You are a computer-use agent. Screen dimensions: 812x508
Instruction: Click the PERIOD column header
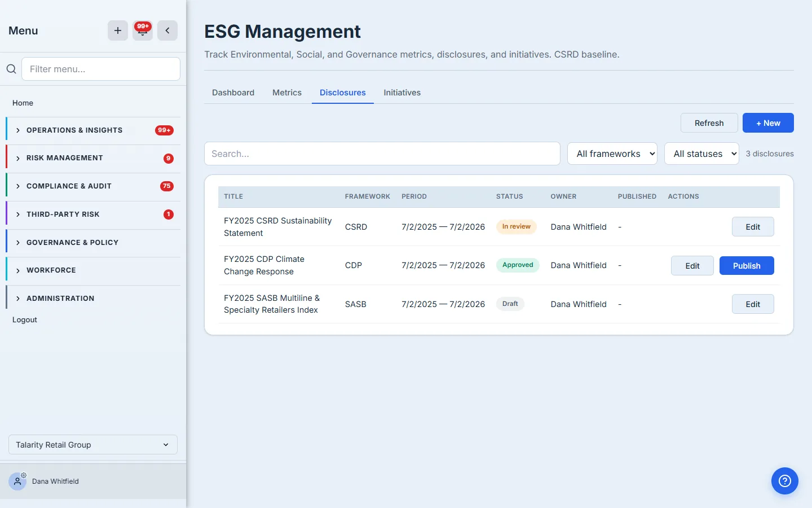[x=414, y=196]
